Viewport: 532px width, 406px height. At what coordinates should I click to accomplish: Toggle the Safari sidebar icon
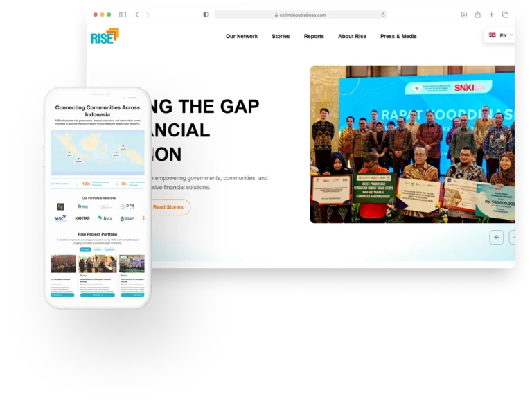tap(123, 15)
